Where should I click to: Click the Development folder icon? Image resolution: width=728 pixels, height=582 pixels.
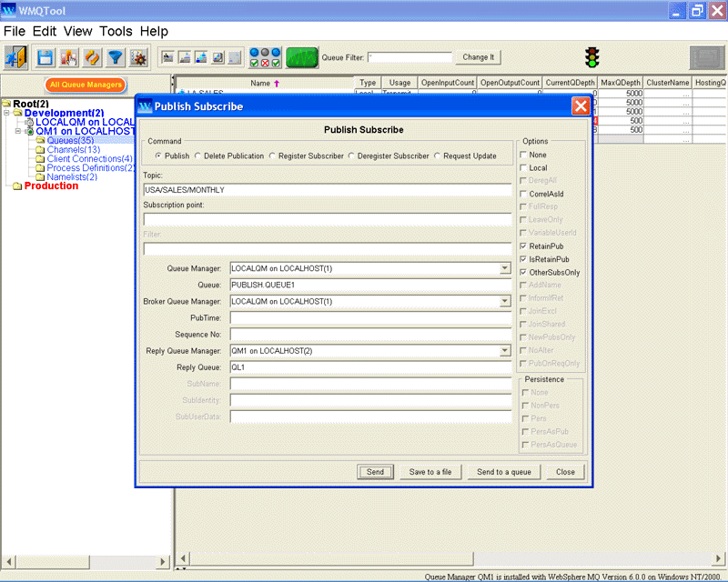[x=18, y=113]
